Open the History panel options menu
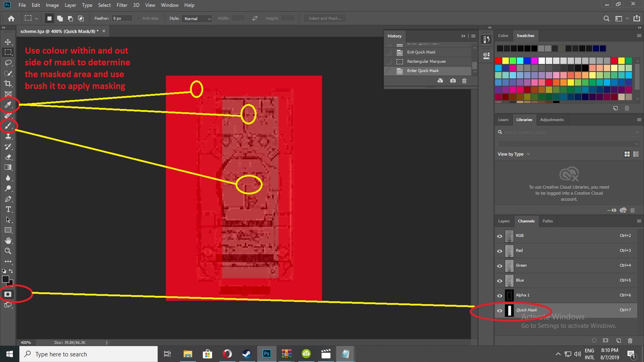This screenshot has width=644, height=362. click(x=473, y=36)
